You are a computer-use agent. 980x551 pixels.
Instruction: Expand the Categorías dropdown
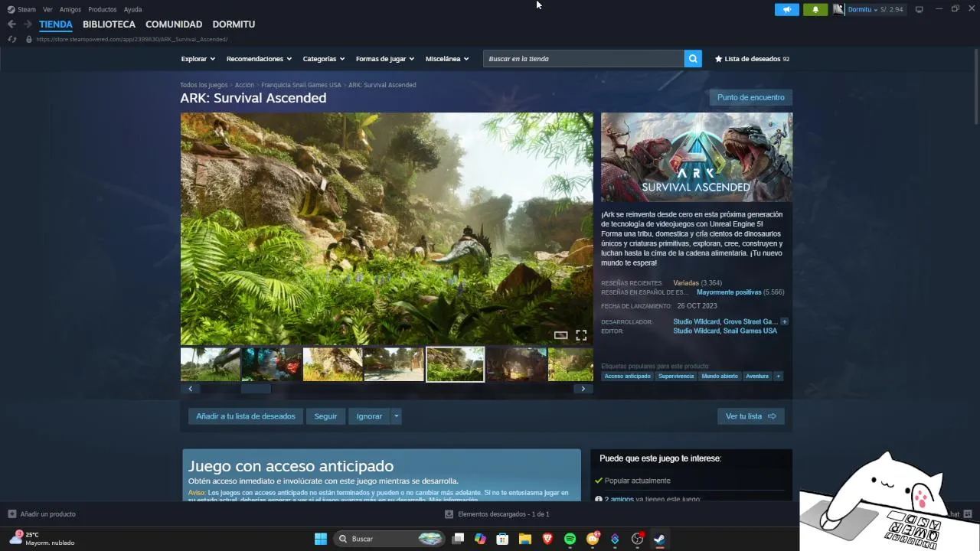[x=324, y=59]
